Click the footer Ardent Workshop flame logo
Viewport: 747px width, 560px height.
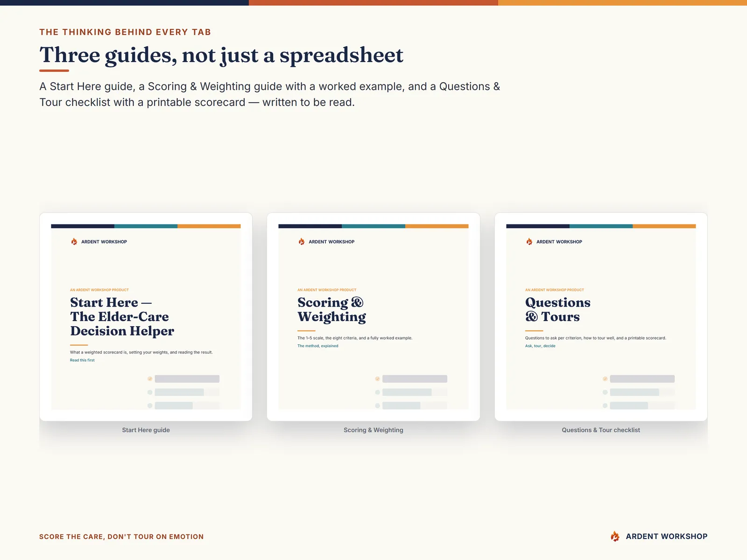pyautogui.click(x=615, y=536)
